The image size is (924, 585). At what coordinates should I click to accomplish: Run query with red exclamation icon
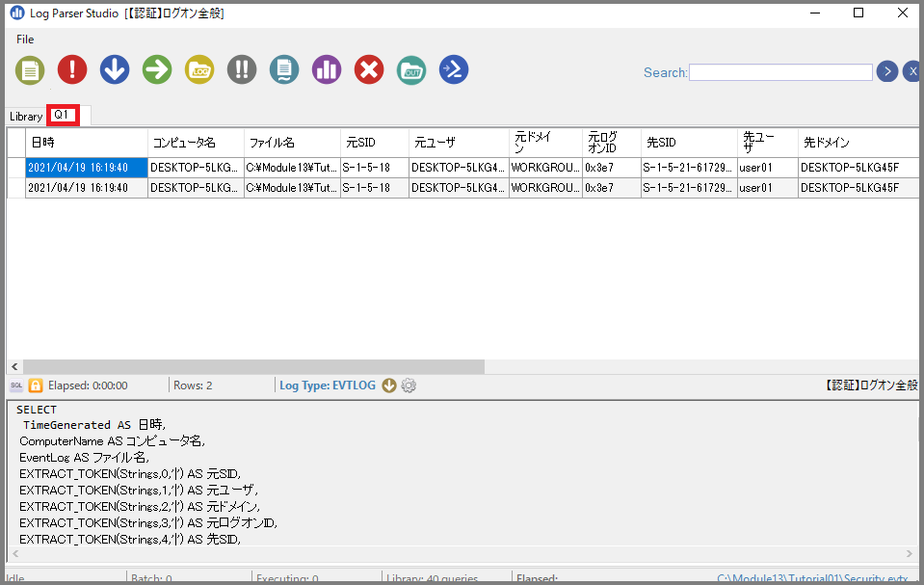[x=72, y=69]
